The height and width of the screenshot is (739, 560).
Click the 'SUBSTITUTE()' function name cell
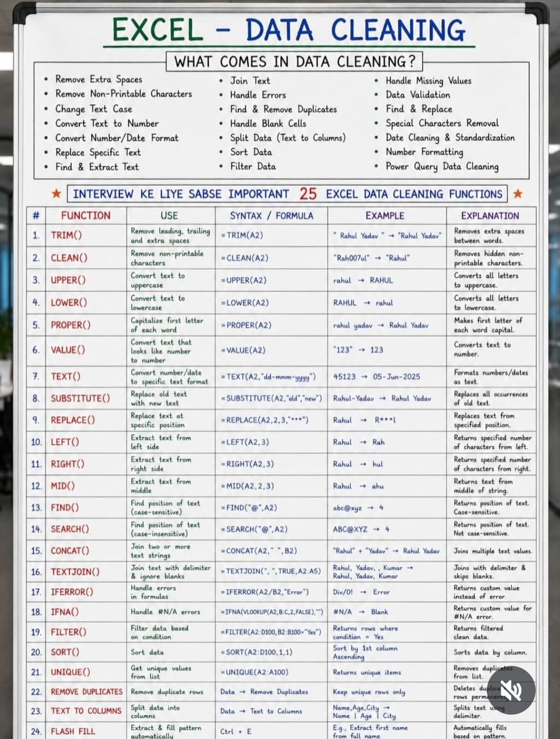86,398
